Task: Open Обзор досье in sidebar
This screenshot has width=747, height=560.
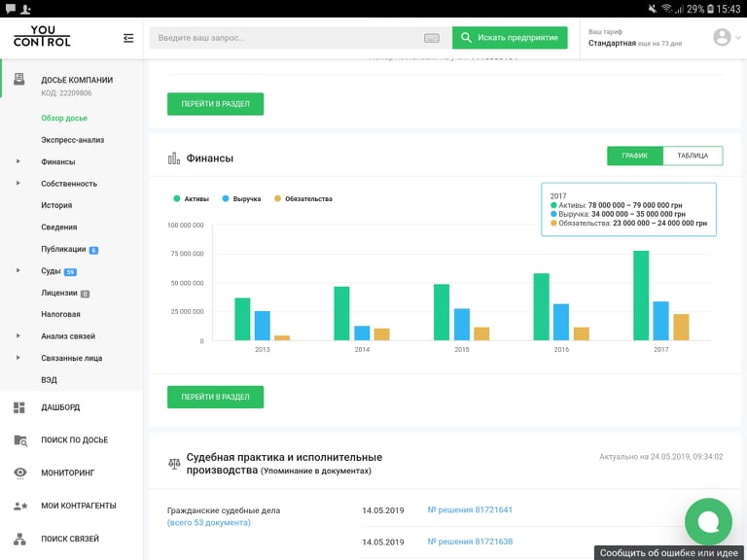Action: [64, 118]
